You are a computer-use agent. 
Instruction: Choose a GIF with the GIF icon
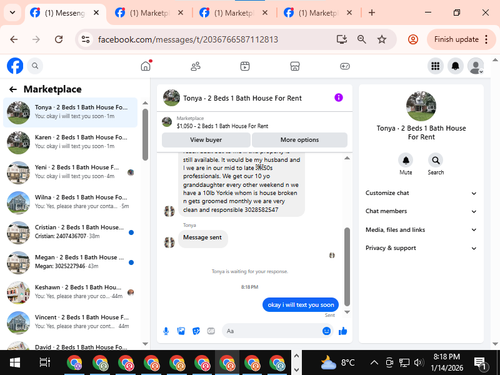(x=211, y=331)
